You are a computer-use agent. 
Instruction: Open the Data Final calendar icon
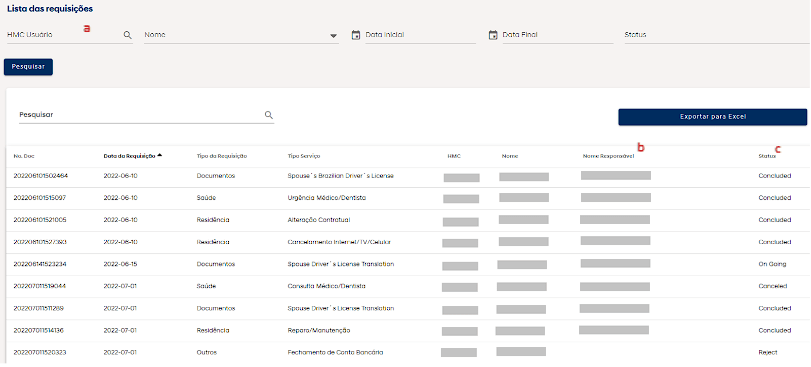coord(492,35)
